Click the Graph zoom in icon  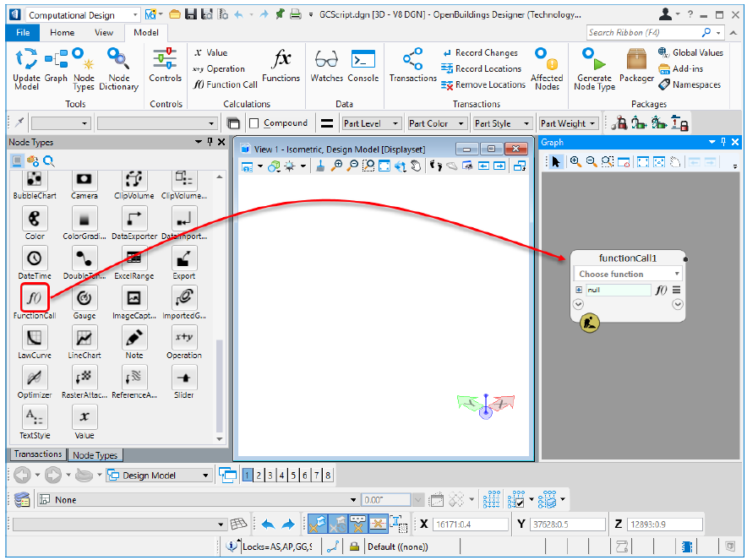click(575, 162)
